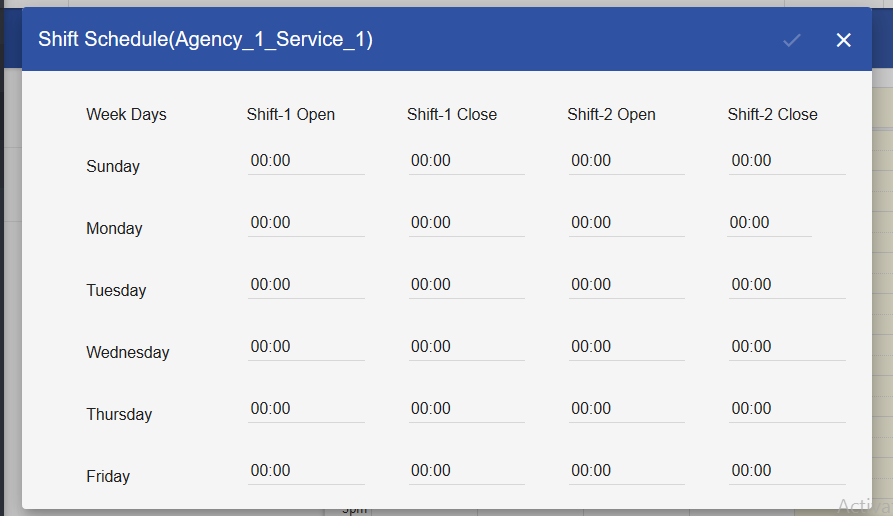Focus Friday Shift-1 Close time input
893x516 pixels.
(466, 471)
